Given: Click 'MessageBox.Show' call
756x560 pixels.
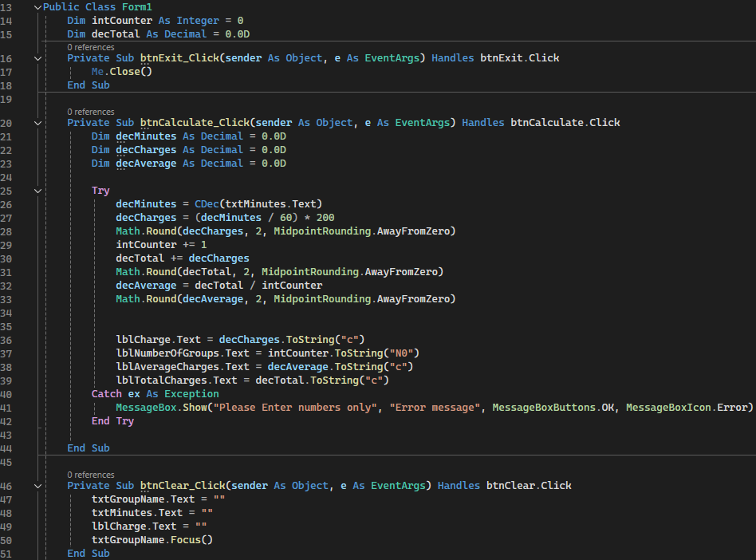Looking at the screenshot, I should tap(162, 408).
